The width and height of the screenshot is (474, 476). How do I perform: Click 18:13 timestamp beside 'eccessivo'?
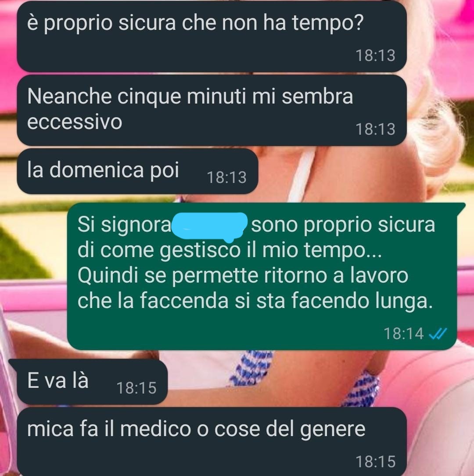pos(375,129)
